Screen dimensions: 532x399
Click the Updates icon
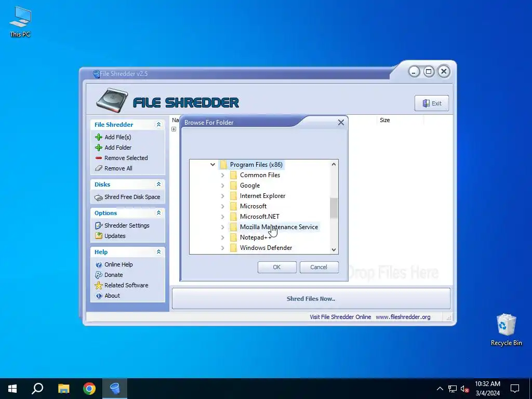click(99, 236)
